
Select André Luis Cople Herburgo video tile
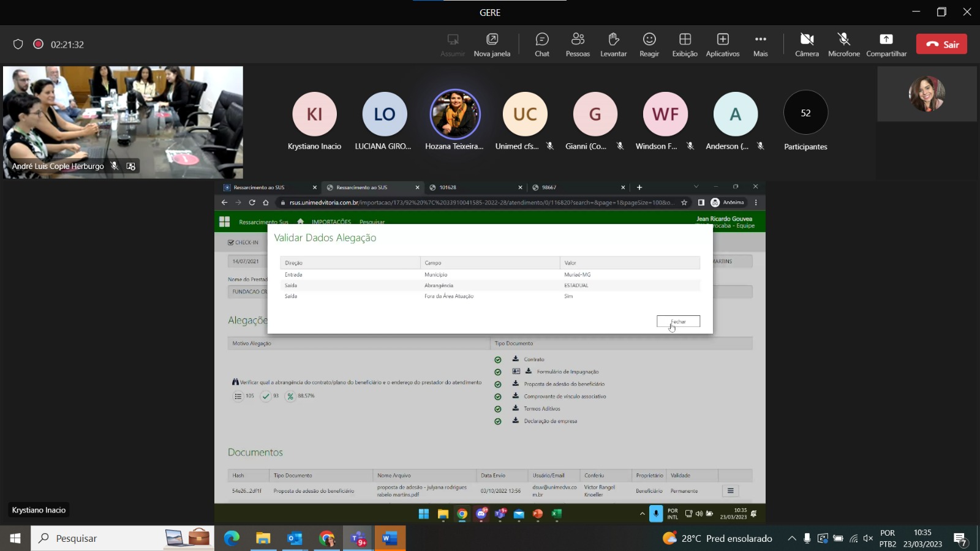click(x=123, y=121)
